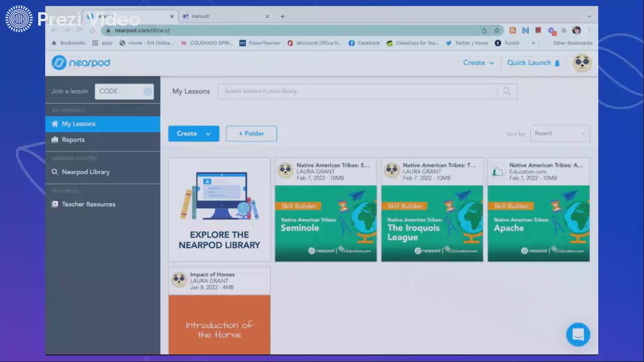Open the extensions puzzle icon
The height and width of the screenshot is (362, 644).
[x=564, y=30]
